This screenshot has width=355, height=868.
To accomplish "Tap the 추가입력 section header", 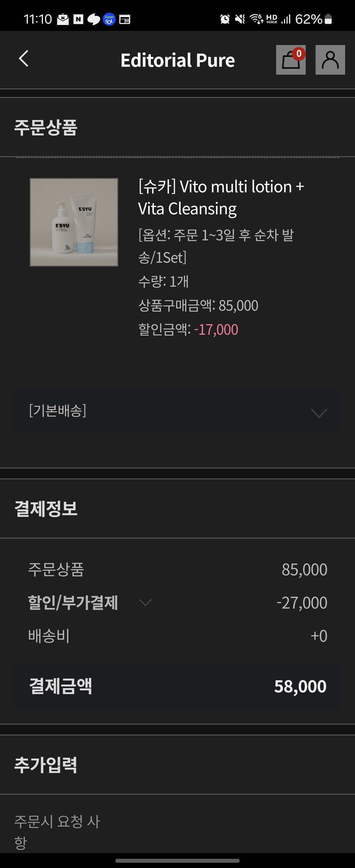I will point(46,764).
